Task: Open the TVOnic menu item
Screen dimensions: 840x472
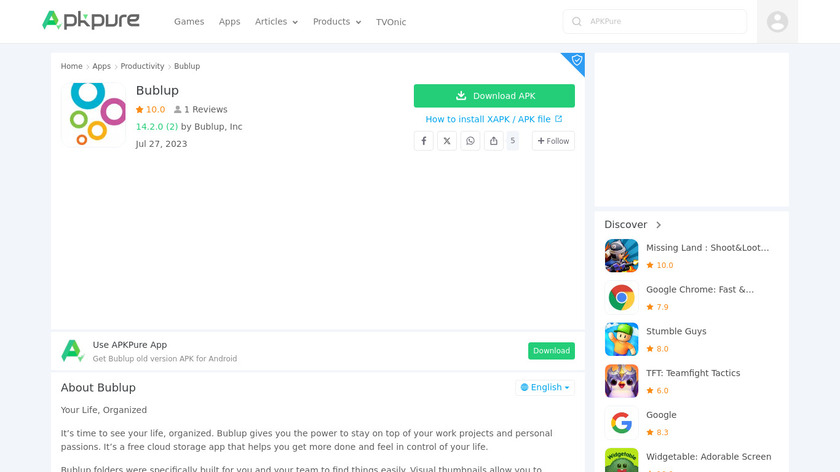Action: pyautogui.click(x=391, y=22)
